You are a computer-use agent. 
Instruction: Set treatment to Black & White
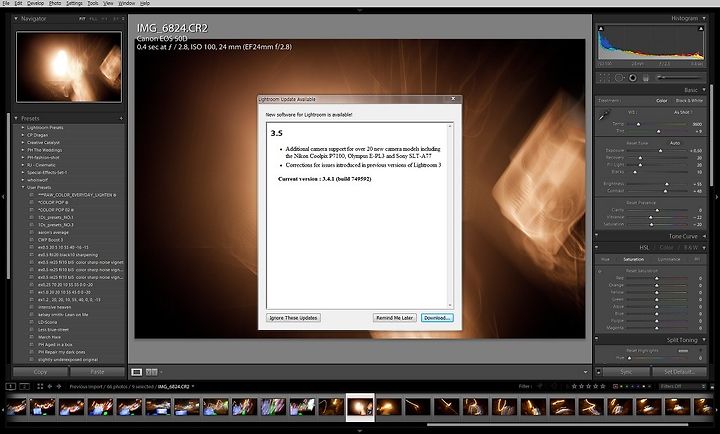pyautogui.click(x=689, y=101)
